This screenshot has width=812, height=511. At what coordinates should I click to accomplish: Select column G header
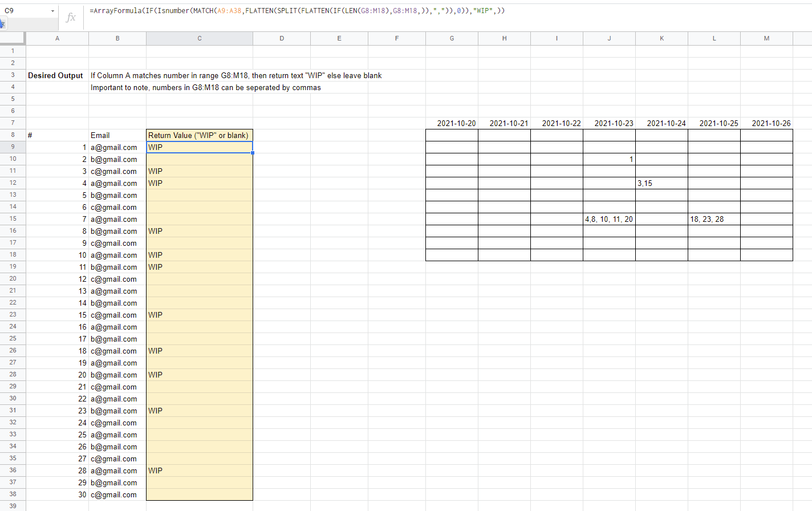452,38
